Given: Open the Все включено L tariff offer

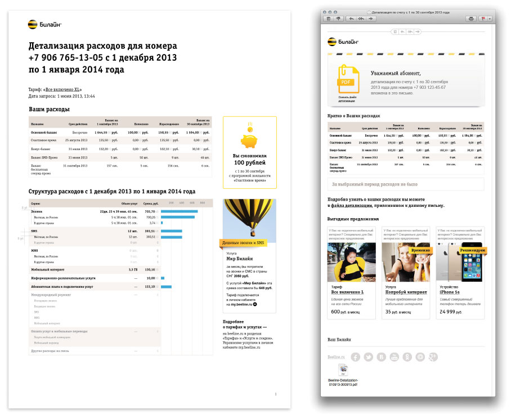Looking at the screenshot, I should coord(347,292).
